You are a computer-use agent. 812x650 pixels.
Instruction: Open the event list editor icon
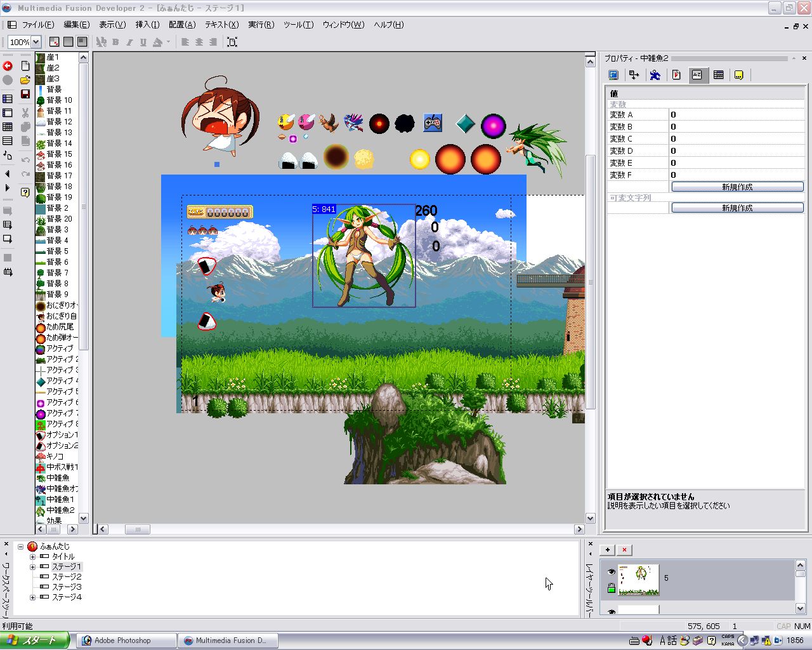point(8,141)
